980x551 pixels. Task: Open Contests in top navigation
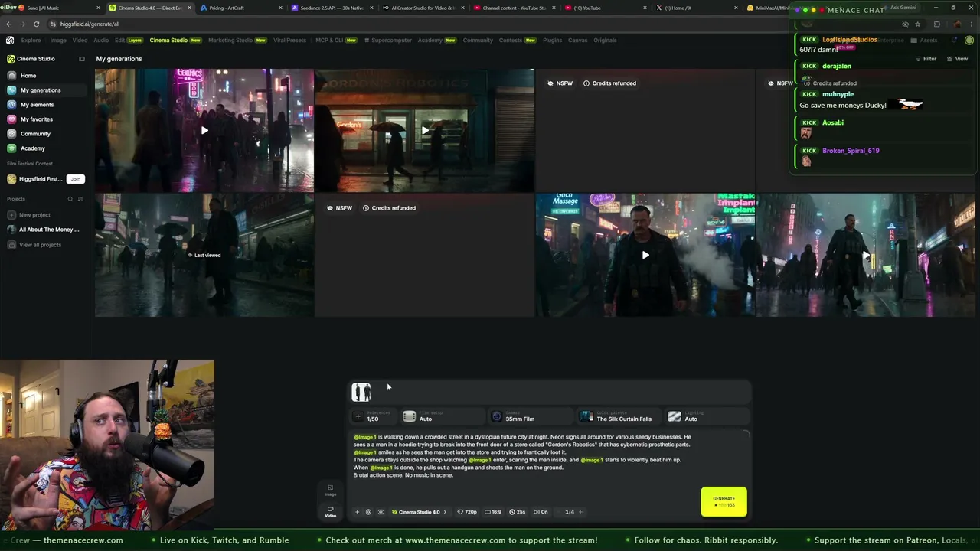click(x=517, y=41)
